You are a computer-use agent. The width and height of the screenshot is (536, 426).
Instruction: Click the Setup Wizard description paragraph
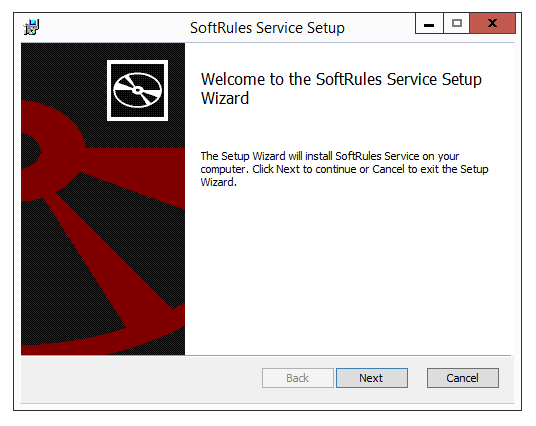click(345, 169)
